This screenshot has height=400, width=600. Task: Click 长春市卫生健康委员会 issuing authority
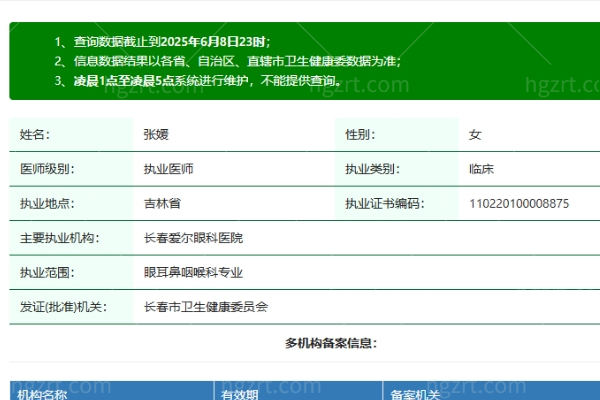click(206, 307)
